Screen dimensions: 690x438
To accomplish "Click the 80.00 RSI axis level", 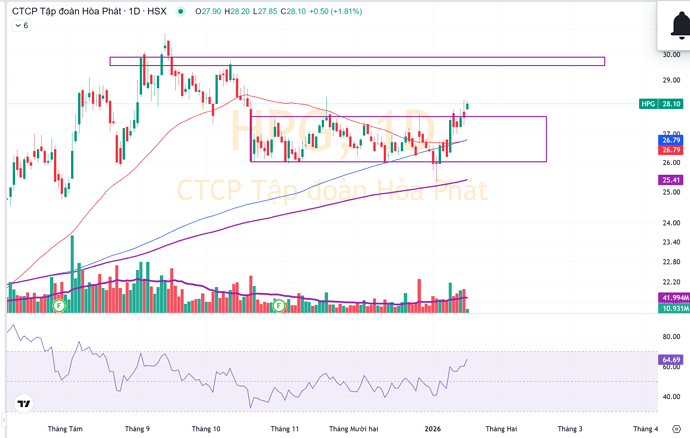I will coord(672,337).
